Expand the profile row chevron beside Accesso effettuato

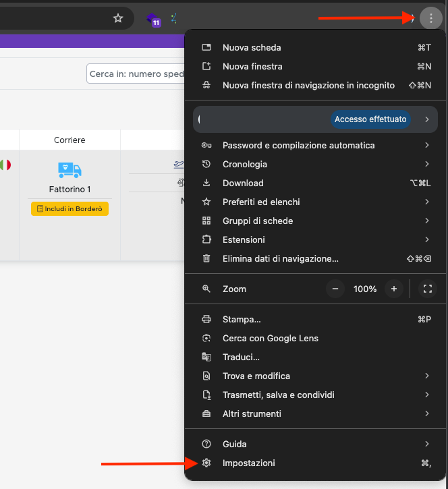point(427,119)
